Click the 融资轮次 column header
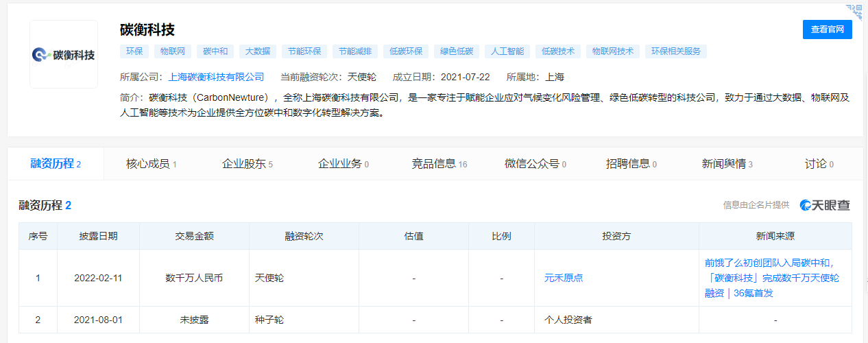Viewport: 868px width, 343px height. click(x=304, y=236)
